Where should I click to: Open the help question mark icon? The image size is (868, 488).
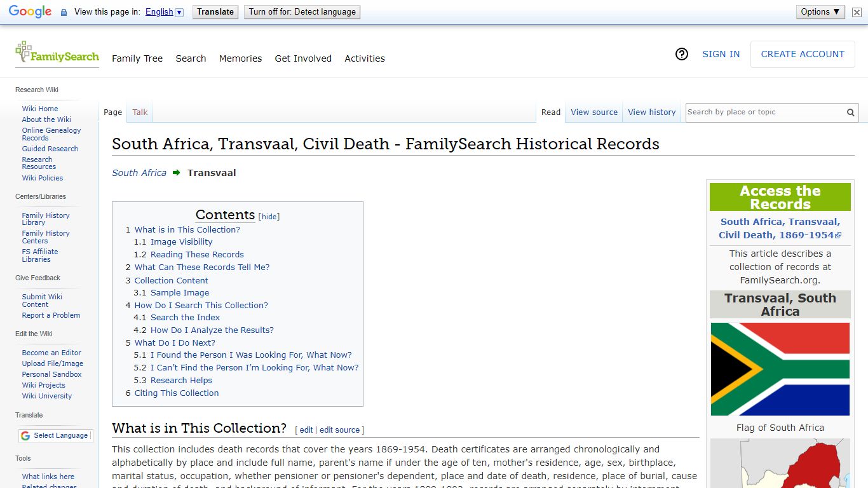coord(682,54)
